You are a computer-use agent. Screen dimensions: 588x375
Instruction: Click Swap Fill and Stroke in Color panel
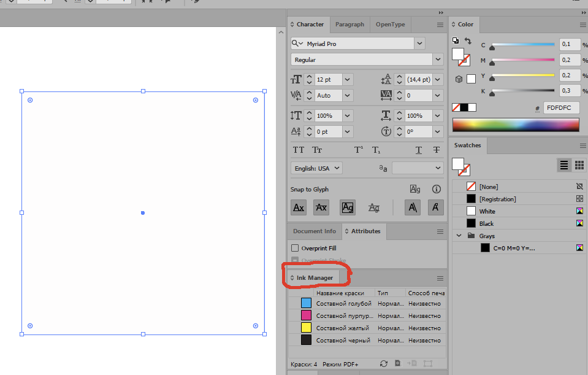click(x=468, y=41)
